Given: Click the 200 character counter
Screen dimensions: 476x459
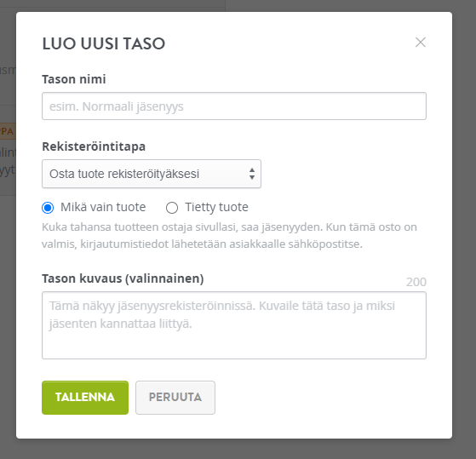Looking at the screenshot, I should [x=416, y=282].
